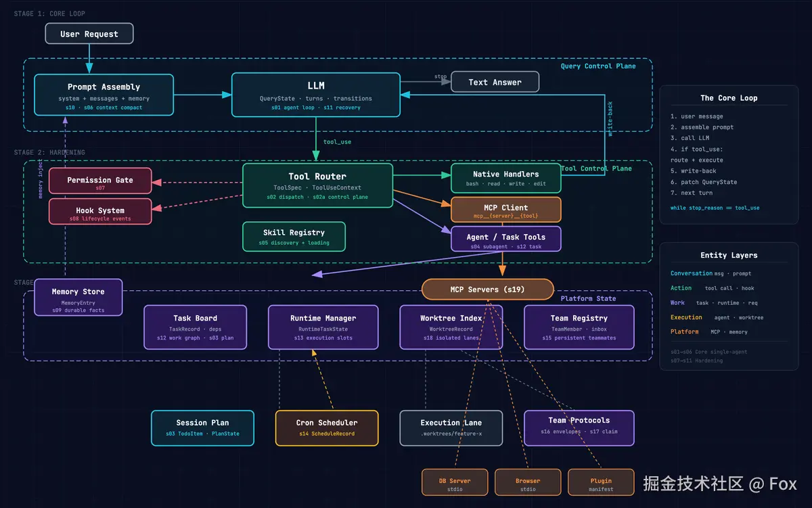The height and width of the screenshot is (508, 812).
Task: Click the Hook System node
Action: pos(100,212)
